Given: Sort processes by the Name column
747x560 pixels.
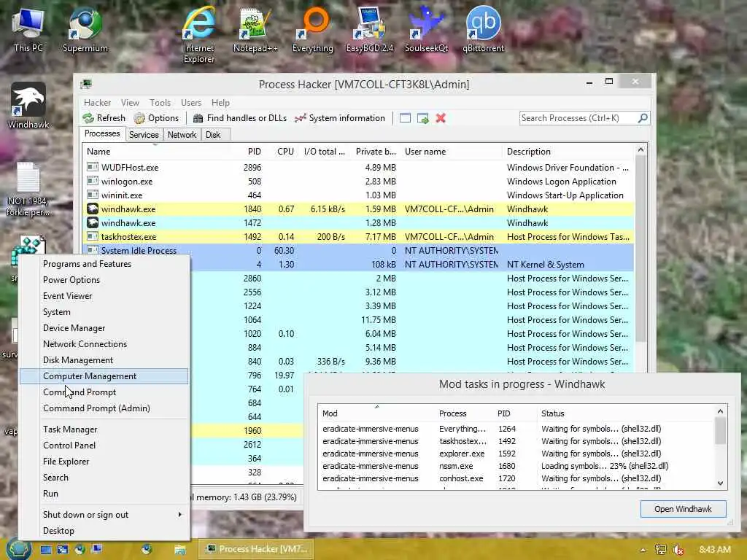Looking at the screenshot, I should coord(156,152).
